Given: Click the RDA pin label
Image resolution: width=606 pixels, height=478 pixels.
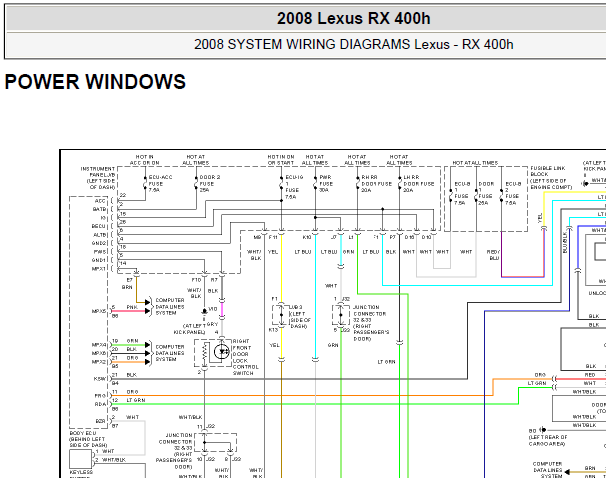Looking at the screenshot, I should [x=100, y=405].
